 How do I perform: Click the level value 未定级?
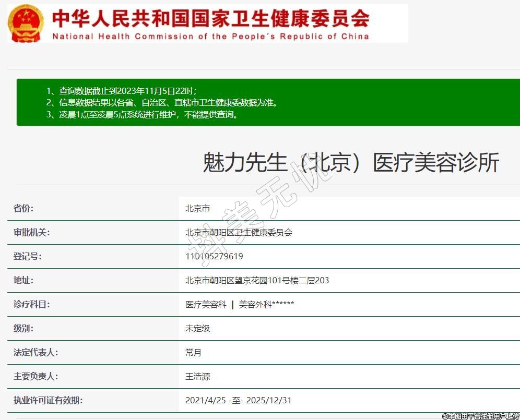pyautogui.click(x=198, y=329)
